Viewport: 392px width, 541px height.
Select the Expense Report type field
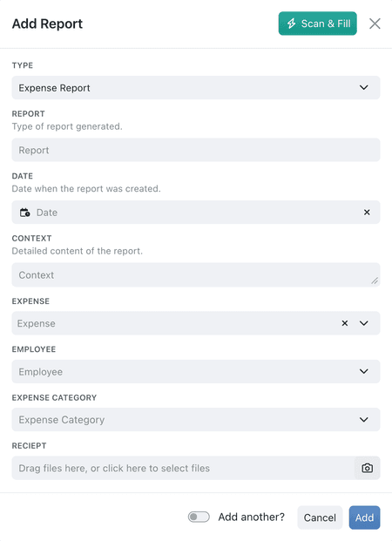(x=196, y=88)
